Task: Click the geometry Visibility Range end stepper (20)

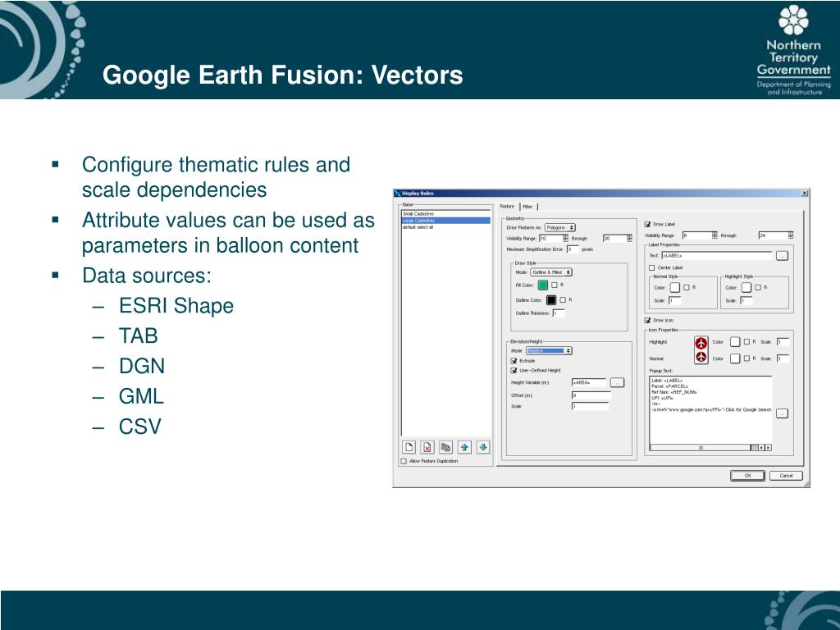Action: (629, 239)
